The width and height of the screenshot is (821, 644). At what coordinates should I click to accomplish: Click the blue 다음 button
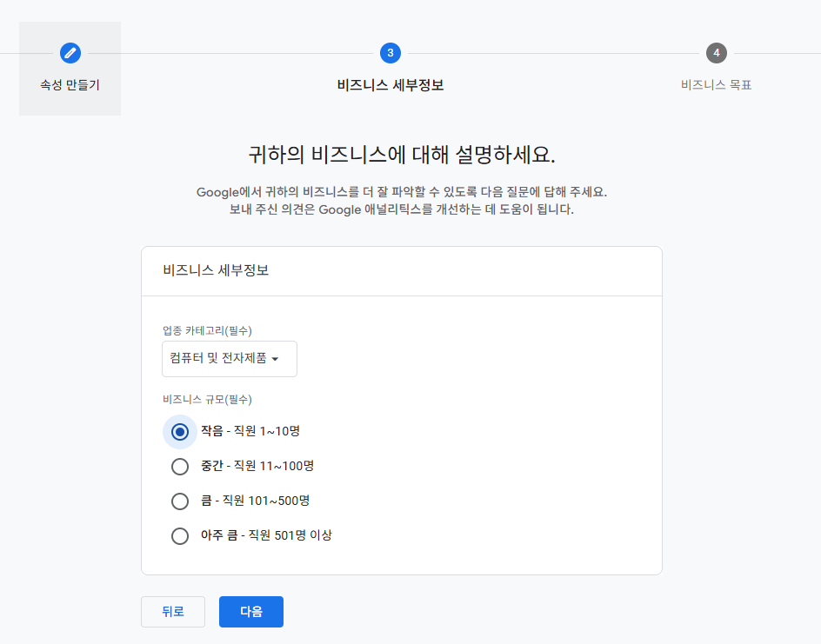251,612
